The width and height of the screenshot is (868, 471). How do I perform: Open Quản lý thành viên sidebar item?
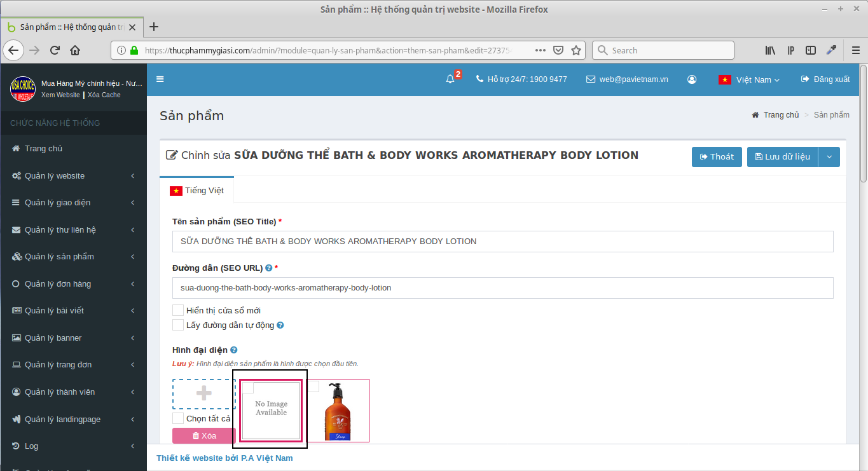[73, 392]
